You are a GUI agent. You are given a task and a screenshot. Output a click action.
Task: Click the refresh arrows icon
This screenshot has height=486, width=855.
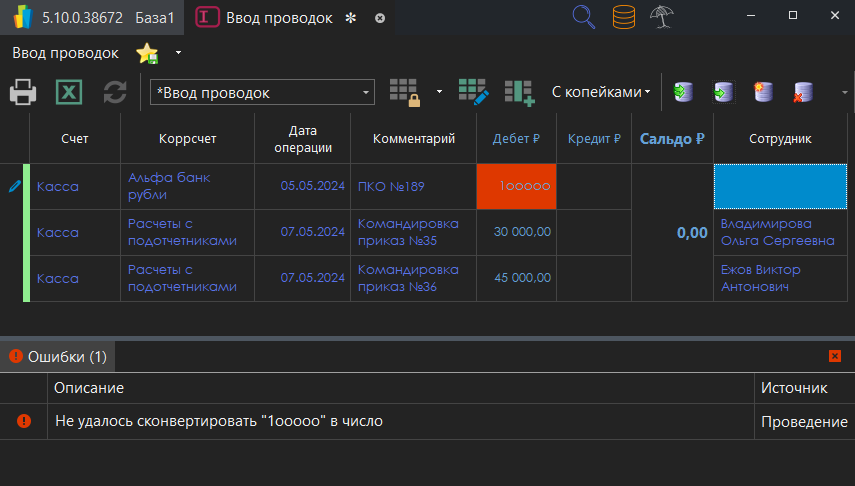pos(115,92)
